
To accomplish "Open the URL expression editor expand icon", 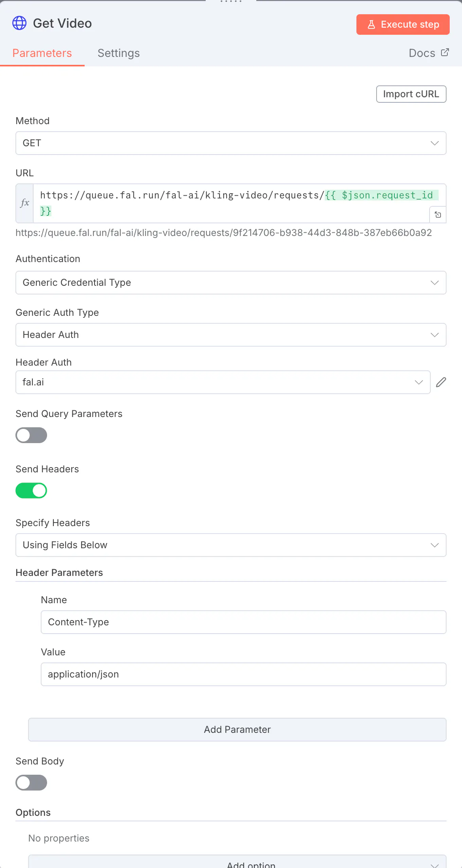I will click(x=438, y=215).
